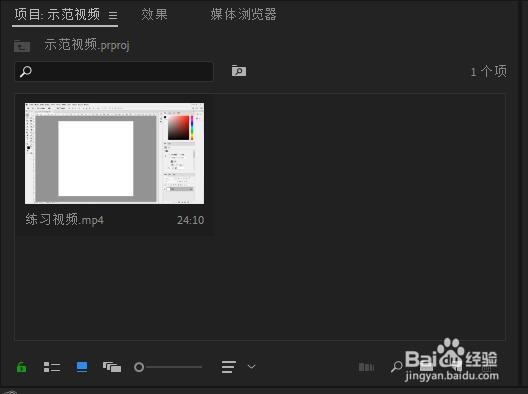Viewport: 528px width, 394px height.
Task: Switch to the 效果 tab
Action: (x=154, y=14)
